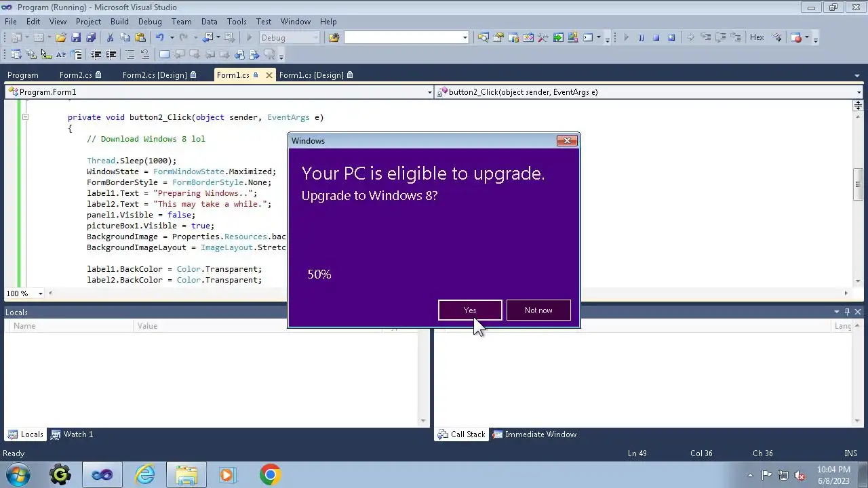The height and width of the screenshot is (488, 868).
Task: Click Not now in upgrade dialog
Action: click(x=538, y=310)
